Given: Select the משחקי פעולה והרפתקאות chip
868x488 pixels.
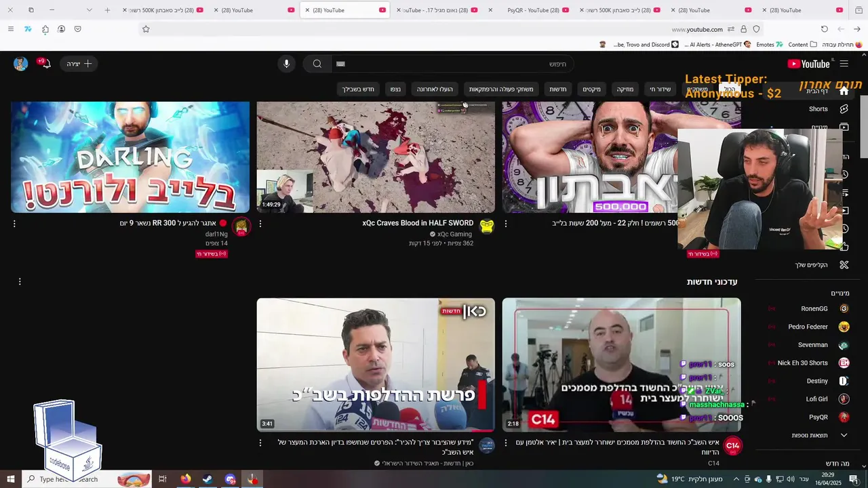Looking at the screenshot, I should pyautogui.click(x=501, y=89).
